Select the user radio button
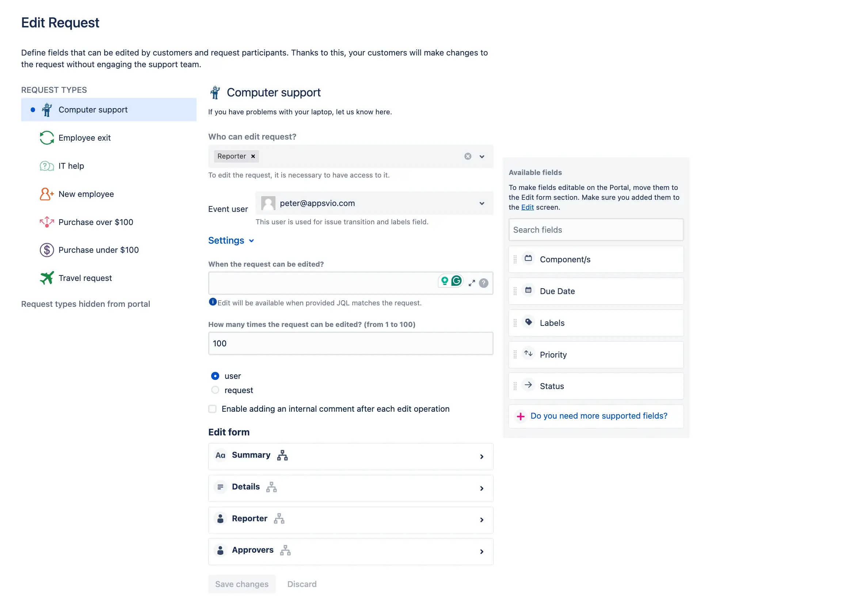This screenshot has height=602, width=868. pos(215,376)
